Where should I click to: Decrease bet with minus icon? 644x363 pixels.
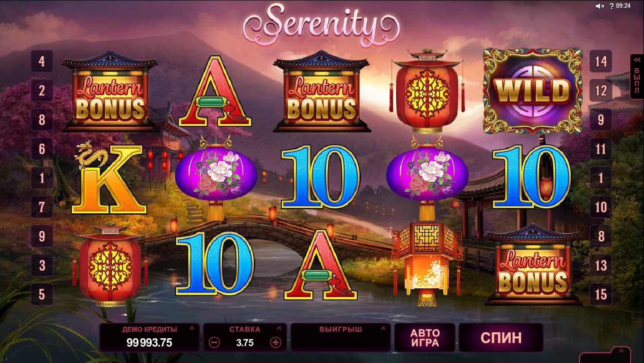(215, 342)
